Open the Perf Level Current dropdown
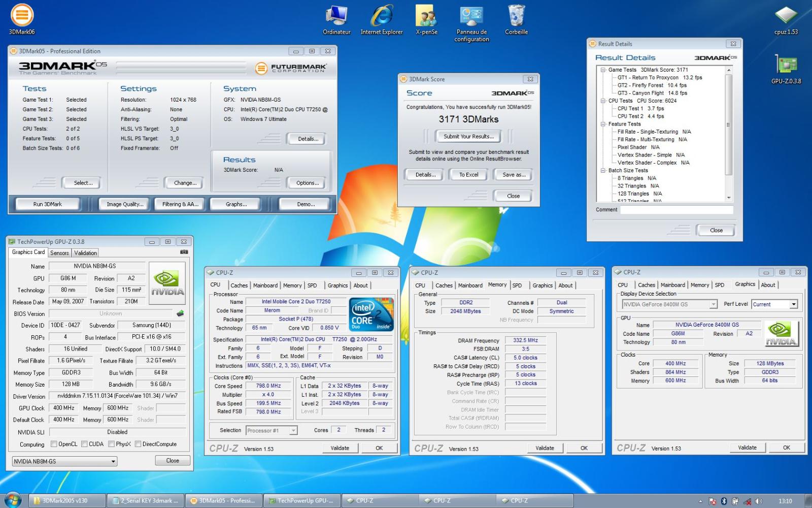Viewport: 812px width, 508px height. pyautogui.click(x=774, y=304)
